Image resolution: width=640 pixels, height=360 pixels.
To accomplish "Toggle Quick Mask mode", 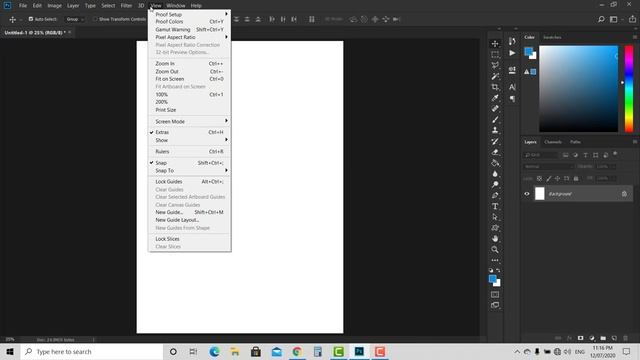I will click(495, 294).
